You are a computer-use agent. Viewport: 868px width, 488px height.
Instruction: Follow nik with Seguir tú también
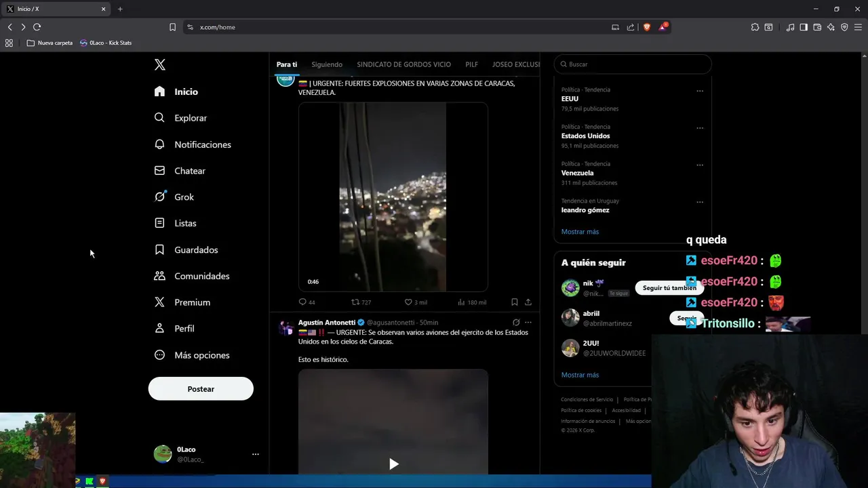669,288
